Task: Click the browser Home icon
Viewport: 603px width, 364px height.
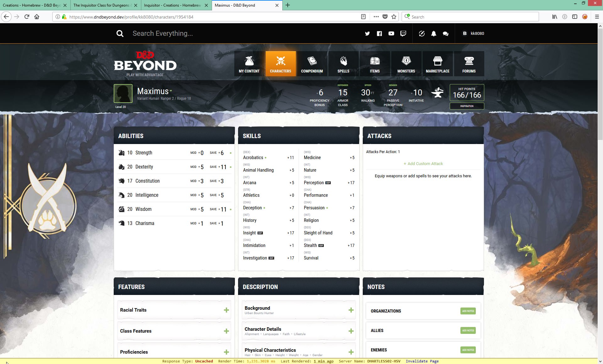Action: coord(37,17)
